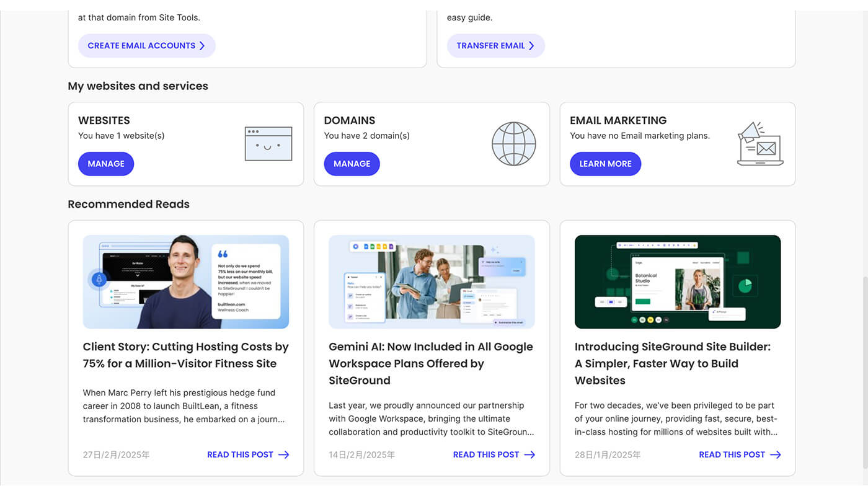
Task: Click the date 28日/1月/2025年
Action: point(608,454)
